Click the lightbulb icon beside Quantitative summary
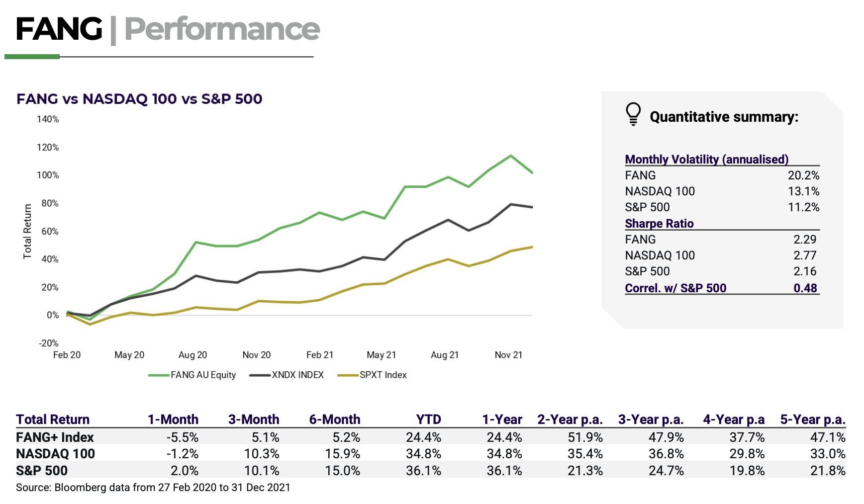This screenshot has width=864, height=504. 633,114
